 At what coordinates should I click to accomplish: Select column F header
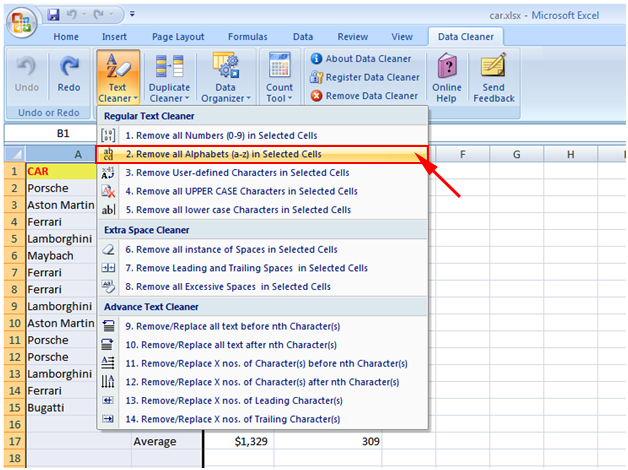[463, 154]
